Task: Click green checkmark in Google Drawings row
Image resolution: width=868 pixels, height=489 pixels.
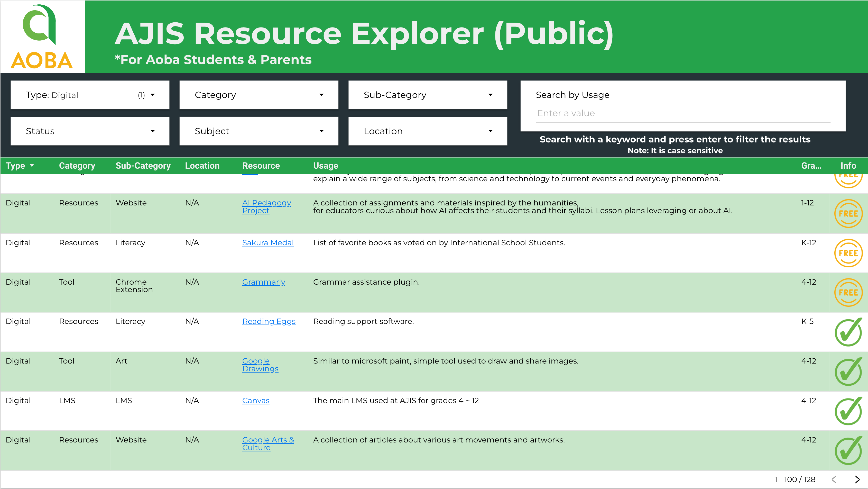Action: point(848,372)
